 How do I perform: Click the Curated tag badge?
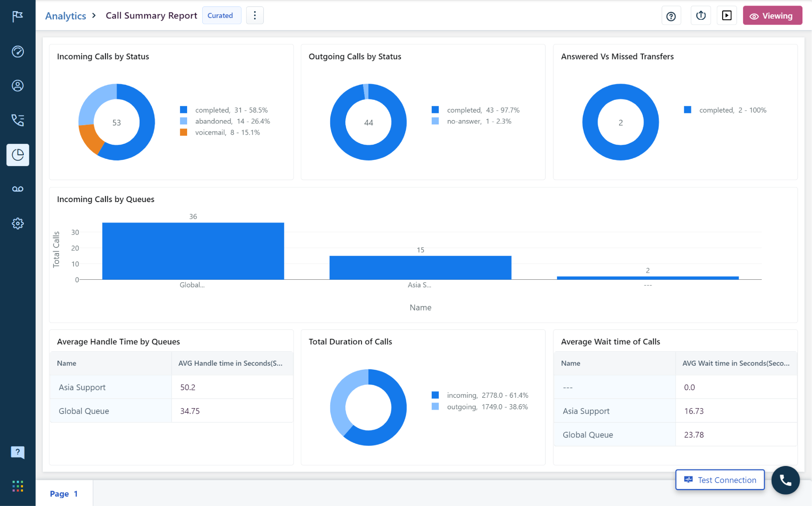pyautogui.click(x=221, y=15)
